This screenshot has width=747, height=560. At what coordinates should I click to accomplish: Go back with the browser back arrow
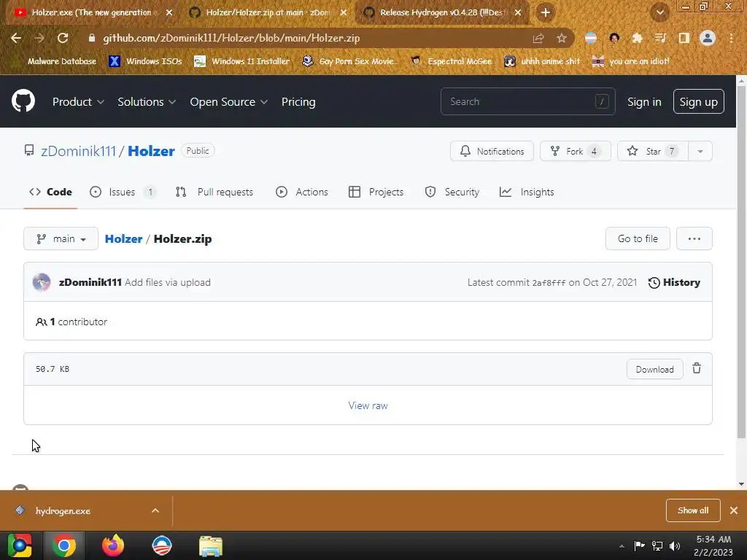(x=16, y=38)
